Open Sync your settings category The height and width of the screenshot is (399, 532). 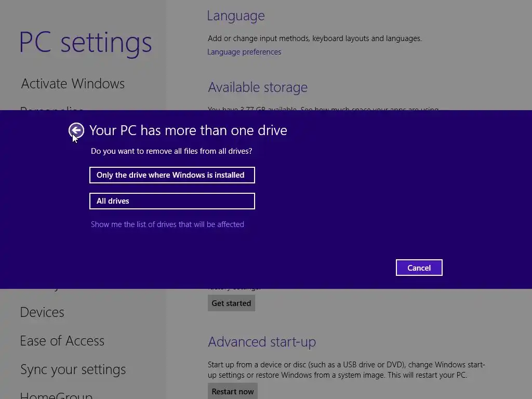click(x=73, y=369)
